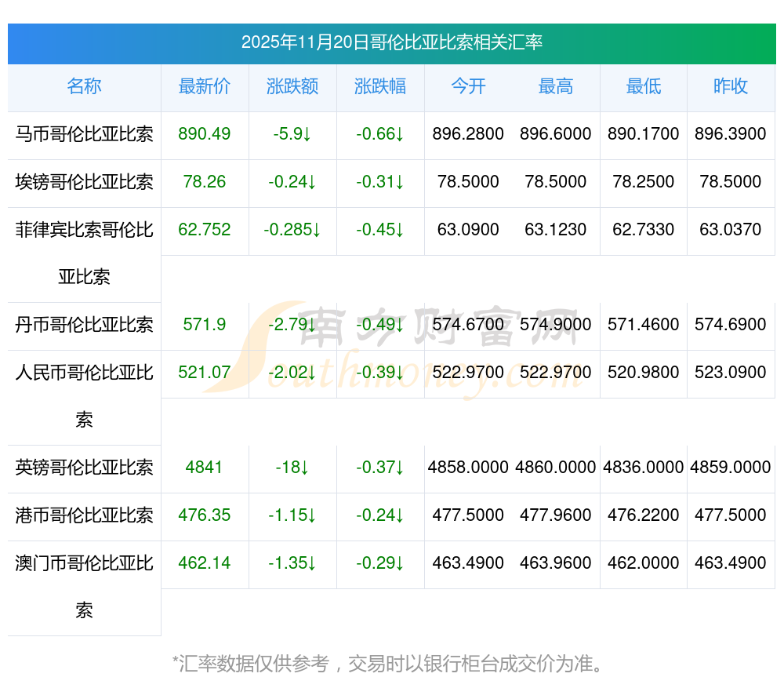Click the 2025年11月20日 title banner

click(x=392, y=42)
